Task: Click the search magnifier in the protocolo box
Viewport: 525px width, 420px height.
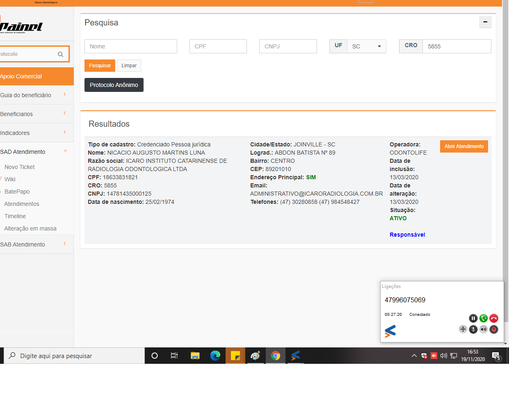Action: point(60,54)
